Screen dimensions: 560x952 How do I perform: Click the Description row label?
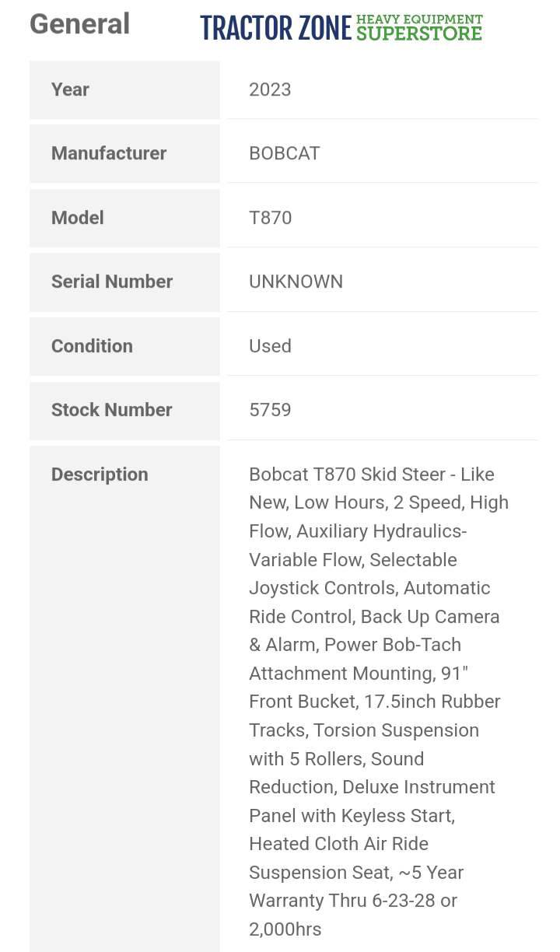[100, 474]
